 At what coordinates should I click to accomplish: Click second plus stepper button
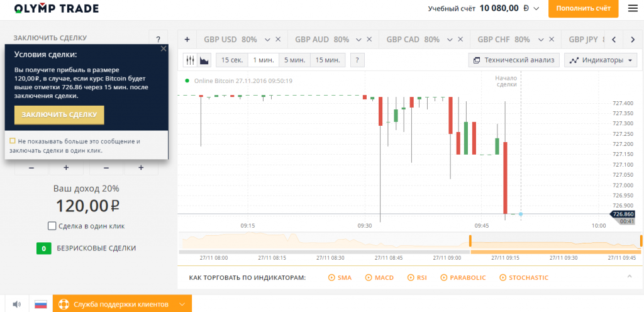[x=142, y=167]
